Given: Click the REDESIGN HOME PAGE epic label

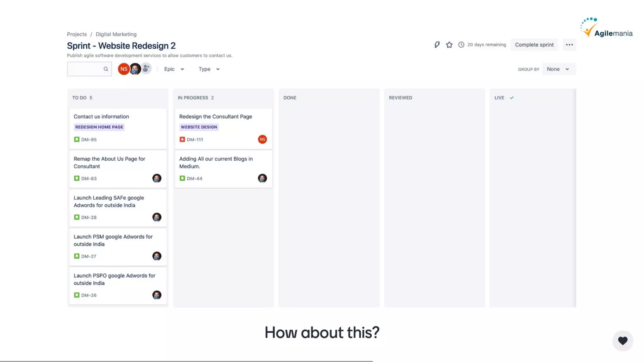Looking at the screenshot, I should [99, 127].
